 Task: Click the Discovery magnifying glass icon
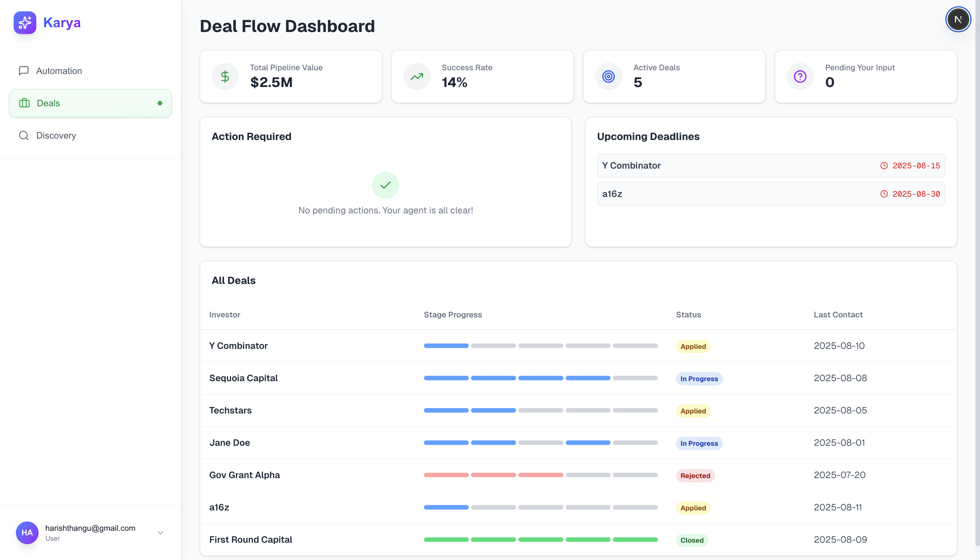point(24,135)
